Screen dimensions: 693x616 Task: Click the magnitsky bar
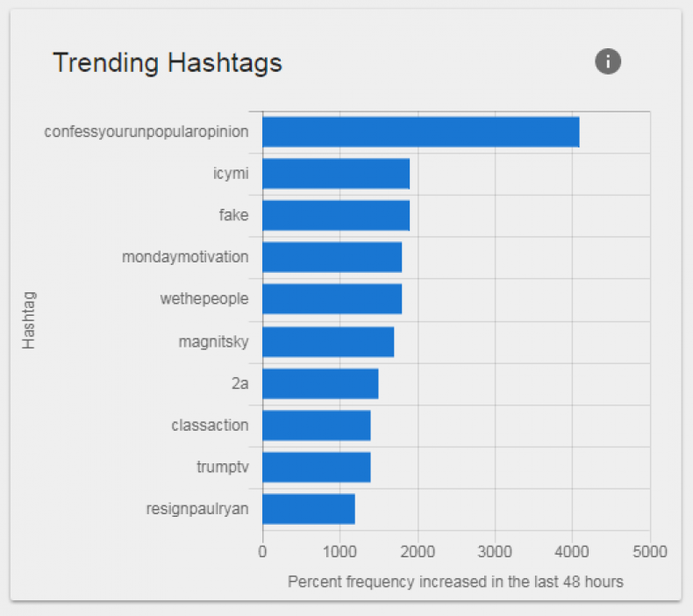pyautogui.click(x=328, y=341)
